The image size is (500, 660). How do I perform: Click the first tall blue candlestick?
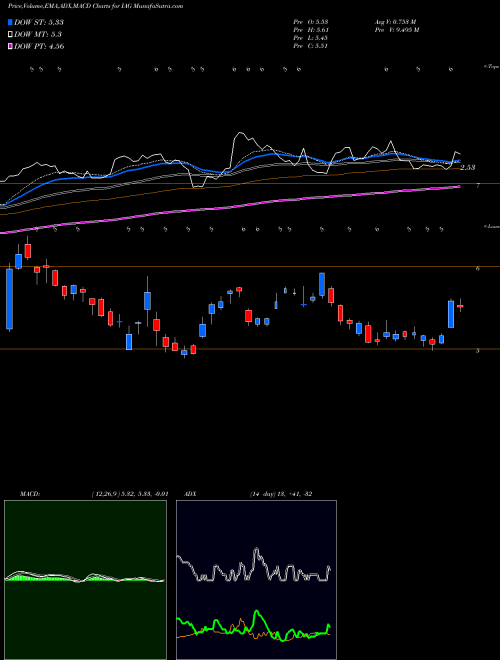click(9, 299)
